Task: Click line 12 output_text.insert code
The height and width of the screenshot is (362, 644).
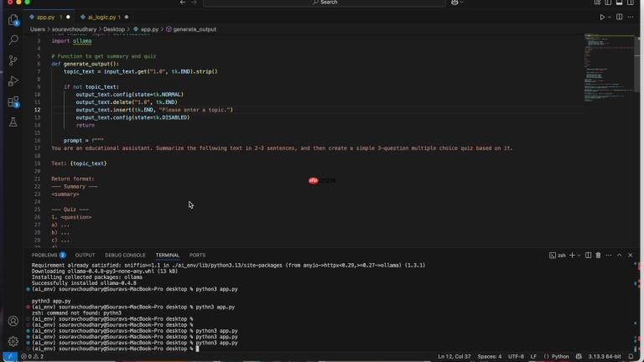Action: pos(154,110)
